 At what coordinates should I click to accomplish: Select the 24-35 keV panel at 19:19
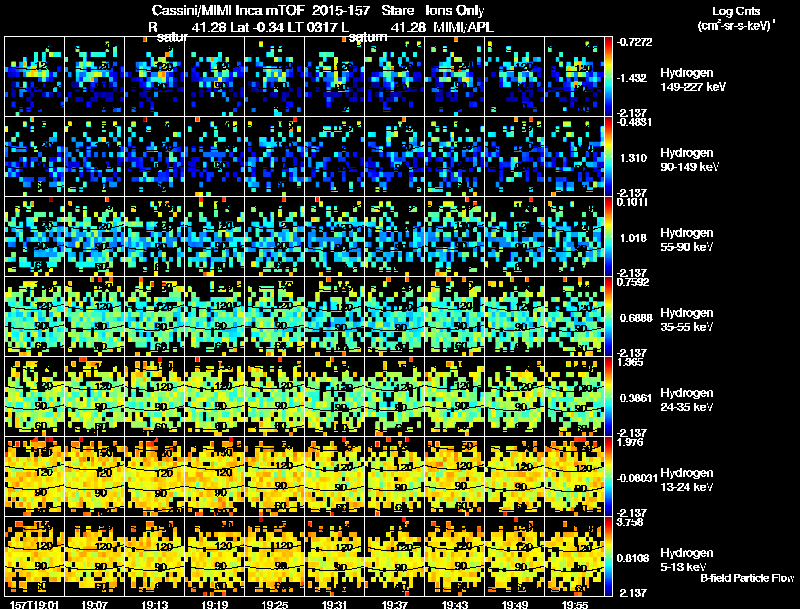click(x=214, y=397)
